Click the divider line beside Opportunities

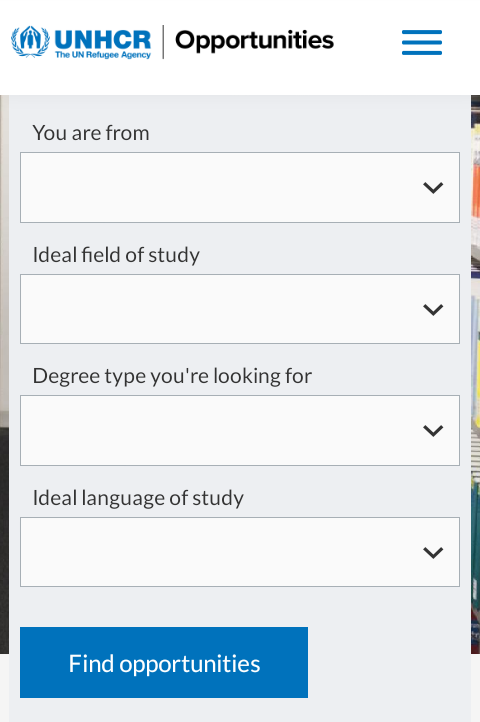click(x=163, y=42)
